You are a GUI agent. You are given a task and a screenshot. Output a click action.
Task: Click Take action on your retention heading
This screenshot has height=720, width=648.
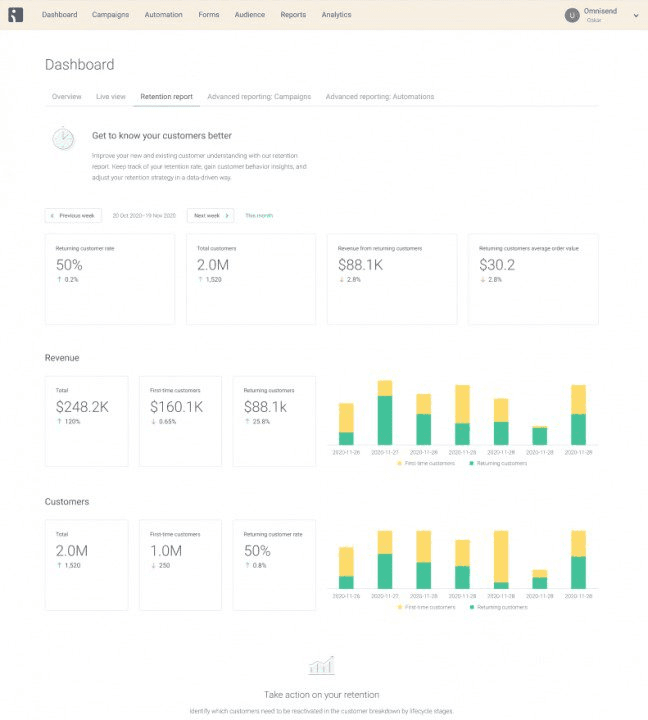tap(321, 695)
